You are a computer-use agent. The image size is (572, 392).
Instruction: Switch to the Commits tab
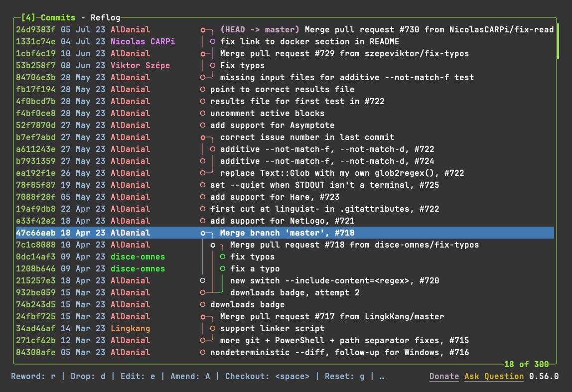(58, 17)
